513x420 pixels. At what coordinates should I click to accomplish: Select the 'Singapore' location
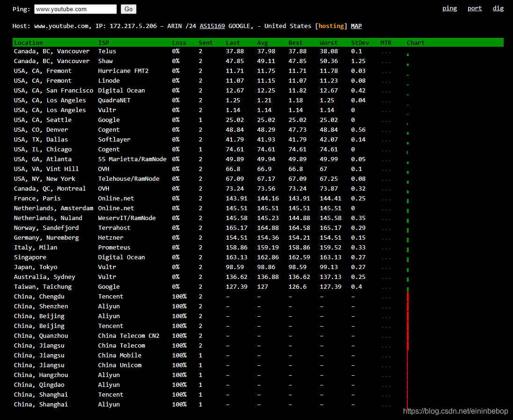pyautogui.click(x=30, y=257)
